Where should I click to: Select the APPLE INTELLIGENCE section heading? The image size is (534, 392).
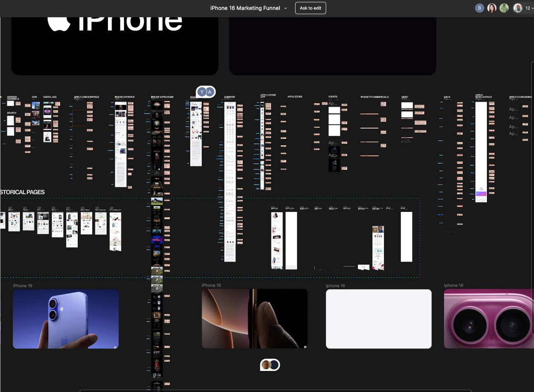(484, 96)
